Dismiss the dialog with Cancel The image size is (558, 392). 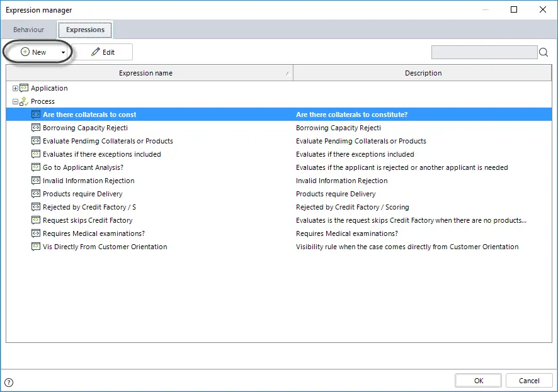529,381
